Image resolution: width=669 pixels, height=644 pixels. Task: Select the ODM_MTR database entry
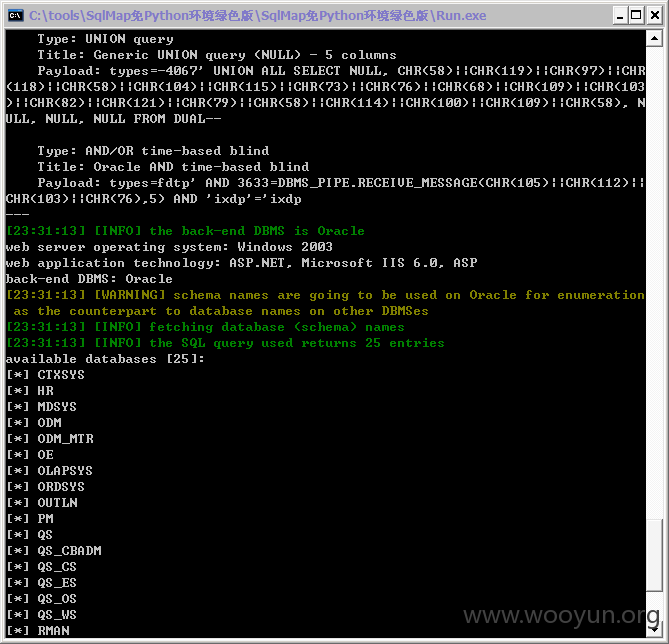point(50,439)
